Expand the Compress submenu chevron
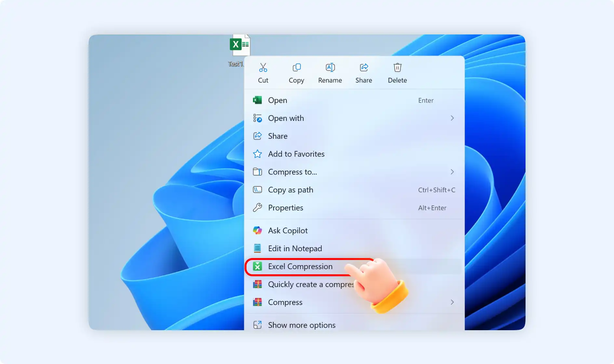Image resolution: width=614 pixels, height=364 pixels. pos(452,302)
